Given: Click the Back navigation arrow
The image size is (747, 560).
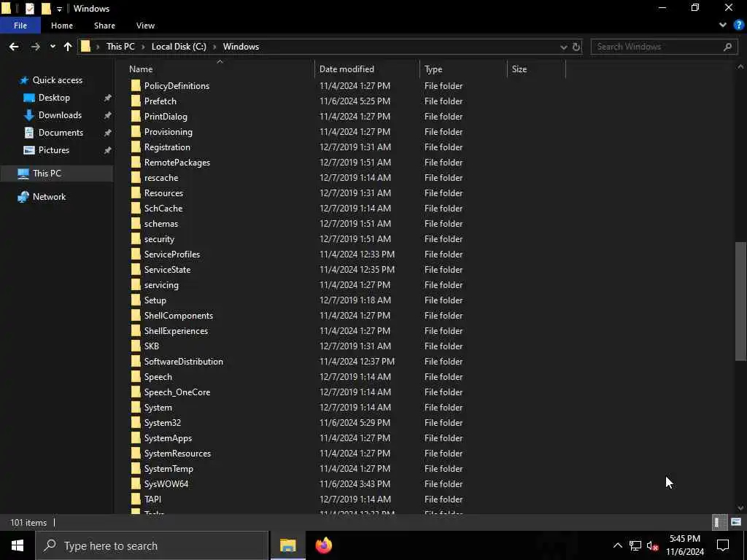Looking at the screenshot, I should tap(14, 47).
